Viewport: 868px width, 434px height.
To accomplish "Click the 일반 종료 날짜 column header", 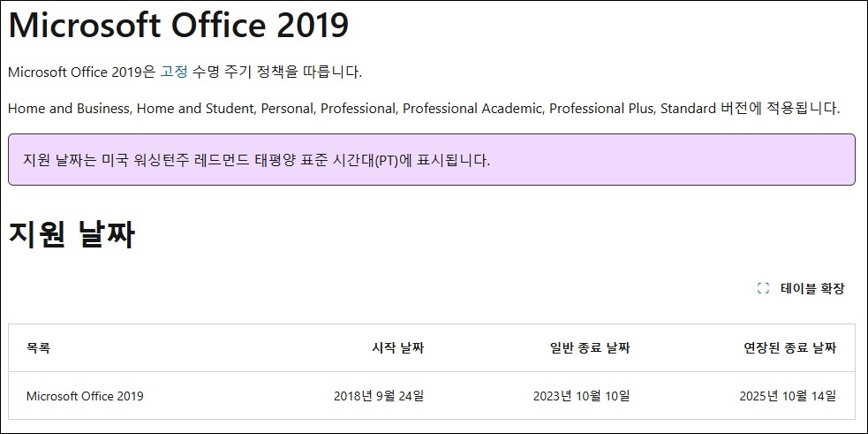I will point(590,348).
